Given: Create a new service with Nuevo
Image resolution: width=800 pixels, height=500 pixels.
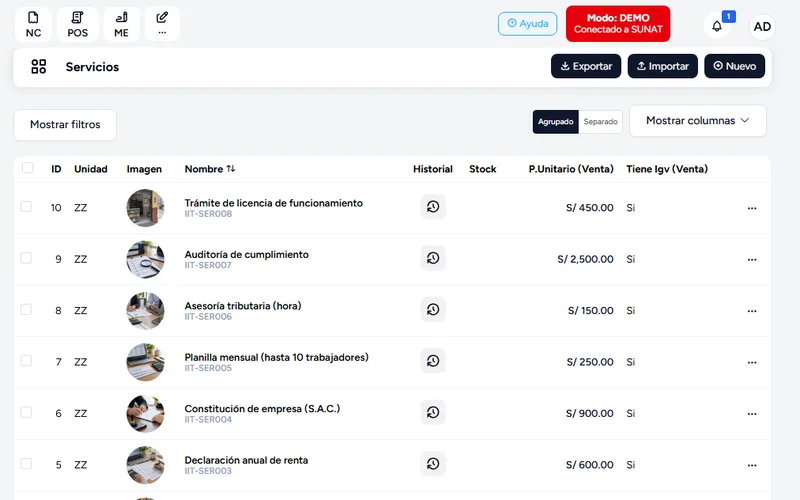Looking at the screenshot, I should [735, 66].
